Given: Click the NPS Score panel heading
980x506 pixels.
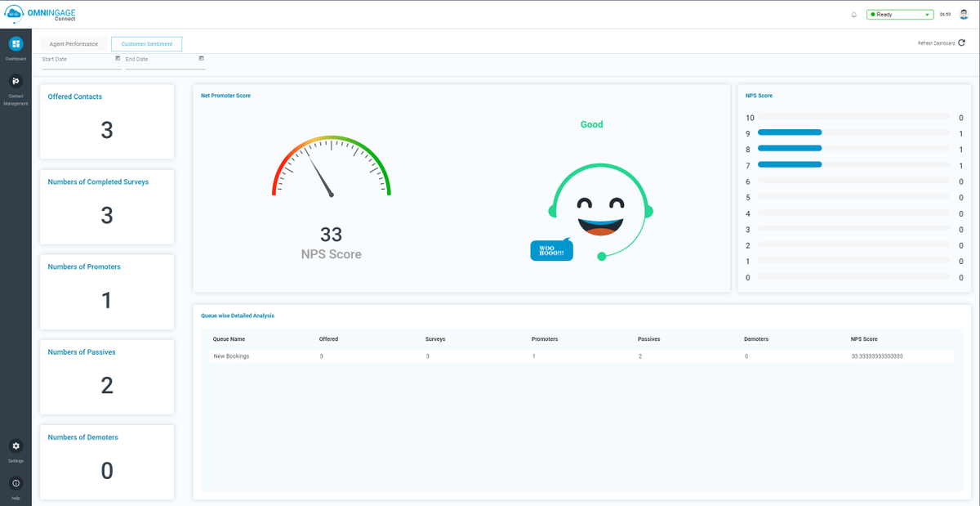Looking at the screenshot, I should point(759,96).
